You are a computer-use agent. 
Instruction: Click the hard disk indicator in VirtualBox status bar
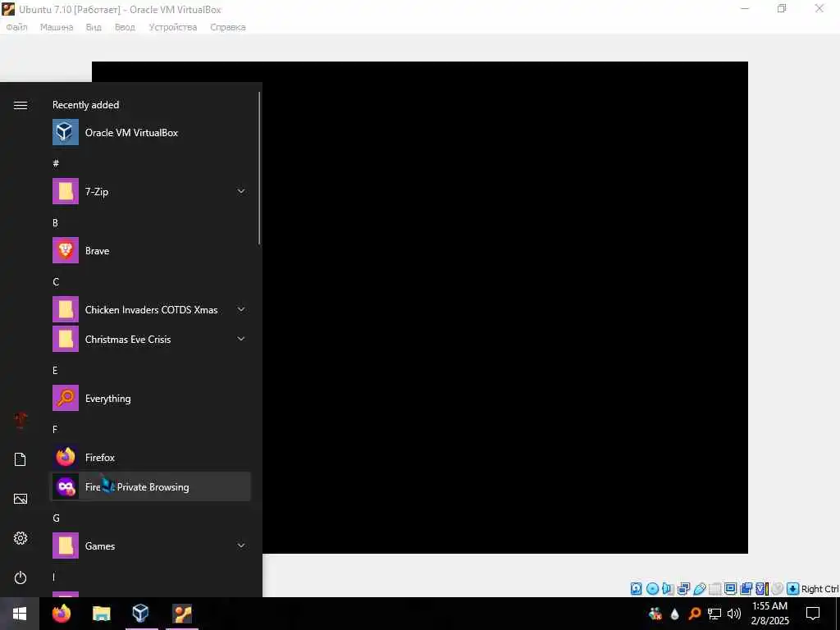(636, 589)
